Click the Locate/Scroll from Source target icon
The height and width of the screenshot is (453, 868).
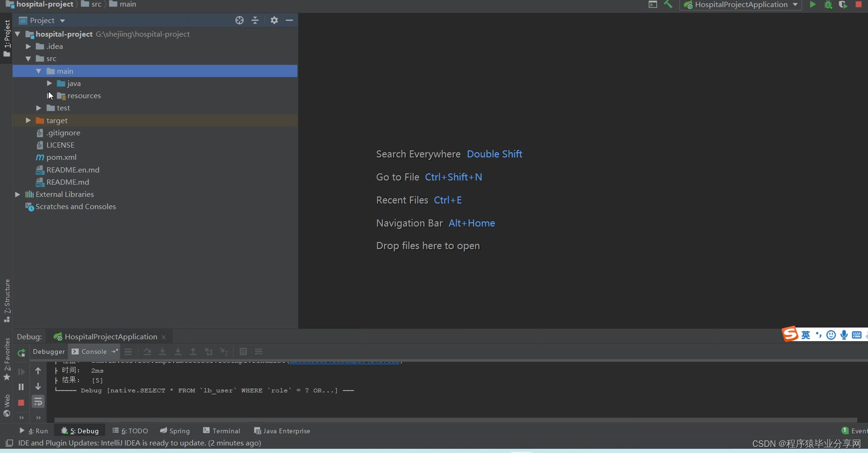[240, 20]
